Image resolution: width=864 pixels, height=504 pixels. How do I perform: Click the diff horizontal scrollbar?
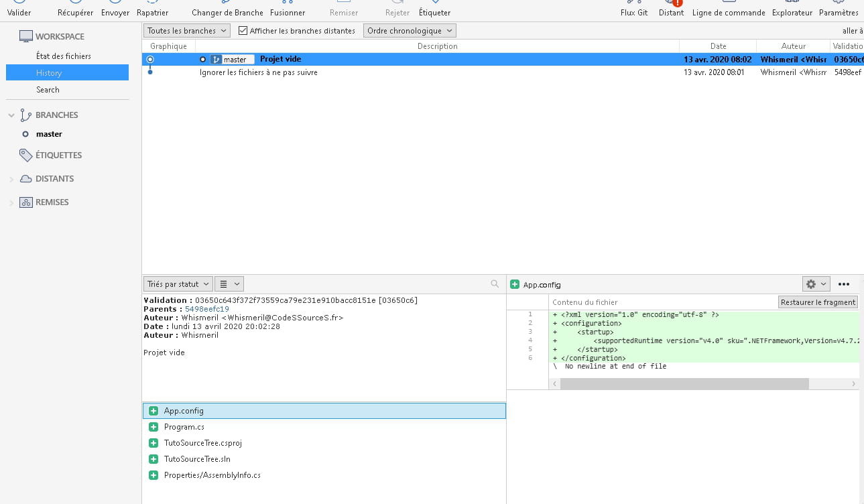[684, 384]
